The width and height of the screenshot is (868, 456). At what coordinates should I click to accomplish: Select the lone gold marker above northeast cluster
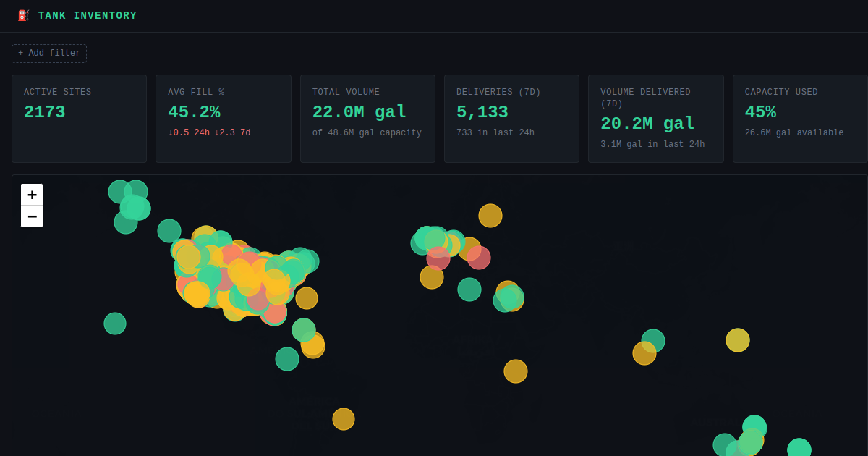point(490,216)
